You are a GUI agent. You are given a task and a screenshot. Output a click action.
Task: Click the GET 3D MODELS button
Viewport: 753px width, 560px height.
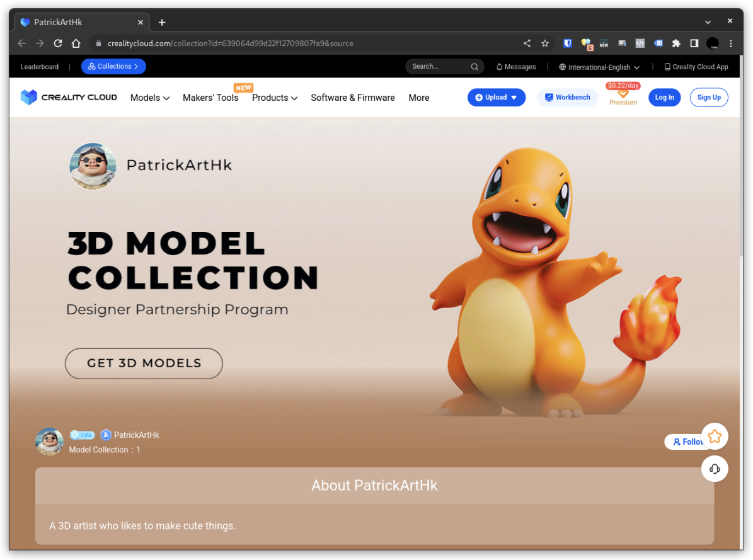click(143, 363)
